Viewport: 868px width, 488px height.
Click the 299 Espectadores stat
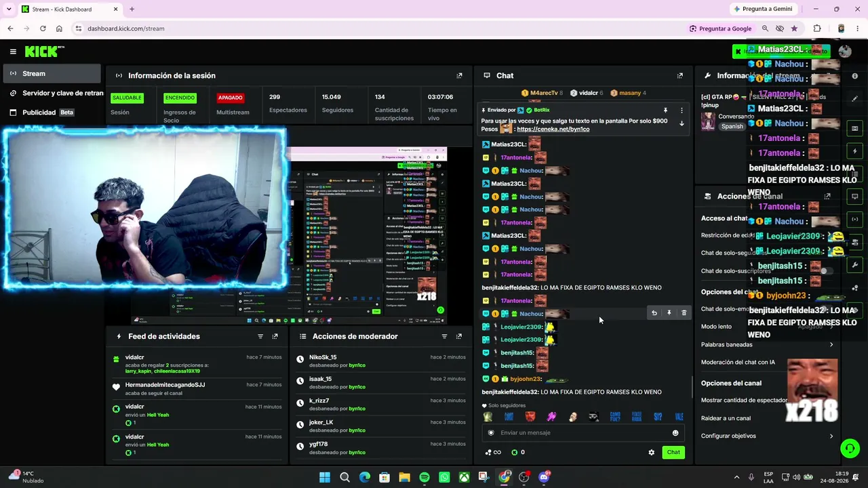point(288,103)
